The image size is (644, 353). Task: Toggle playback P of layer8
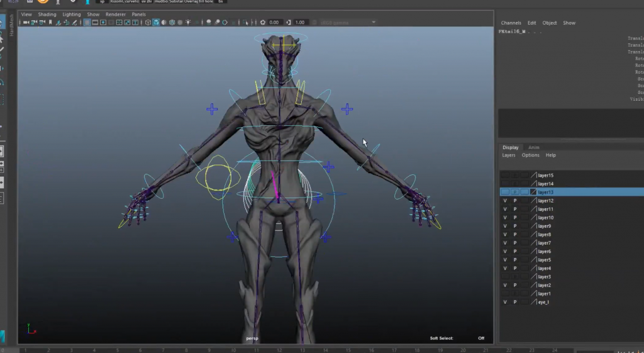515,234
